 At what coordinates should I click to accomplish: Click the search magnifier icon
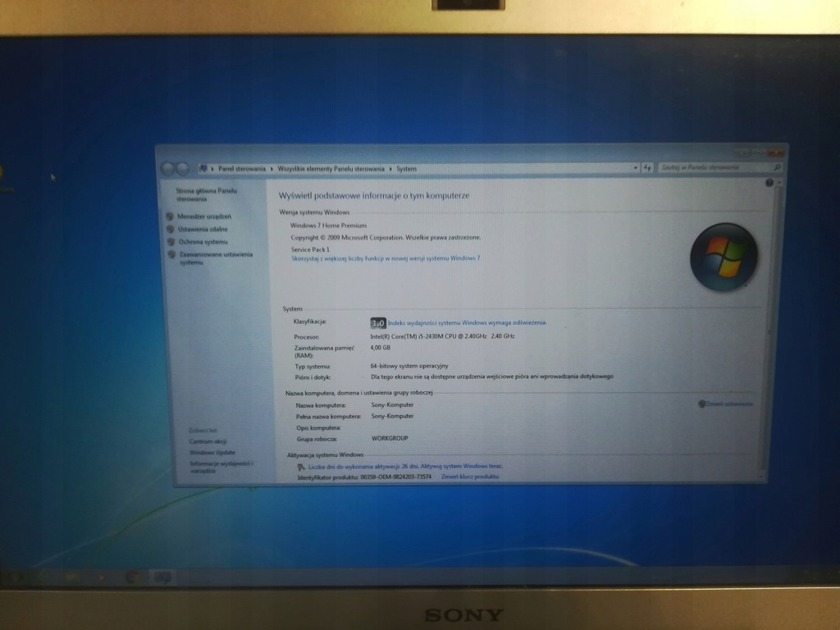(777, 167)
